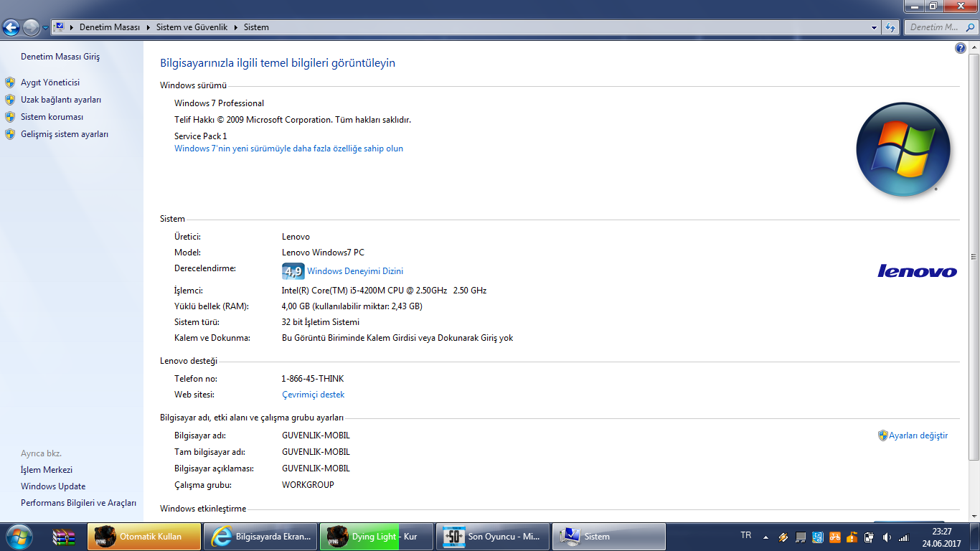Image resolution: width=980 pixels, height=551 pixels.
Task: Click the forward navigation arrow button
Action: [31, 27]
